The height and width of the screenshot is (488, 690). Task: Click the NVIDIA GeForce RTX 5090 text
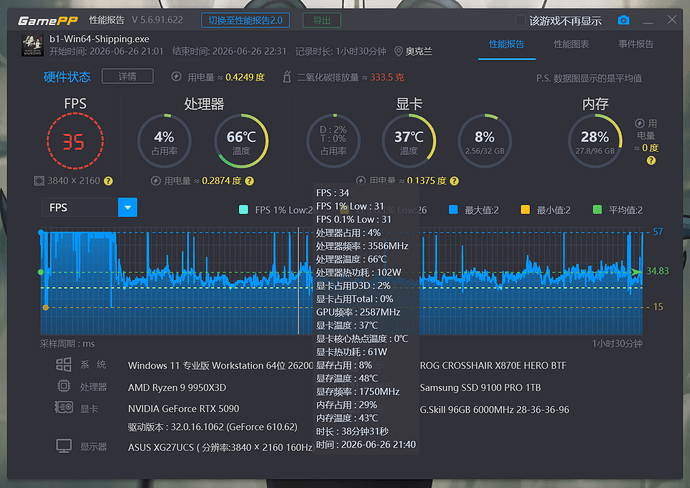tap(184, 409)
